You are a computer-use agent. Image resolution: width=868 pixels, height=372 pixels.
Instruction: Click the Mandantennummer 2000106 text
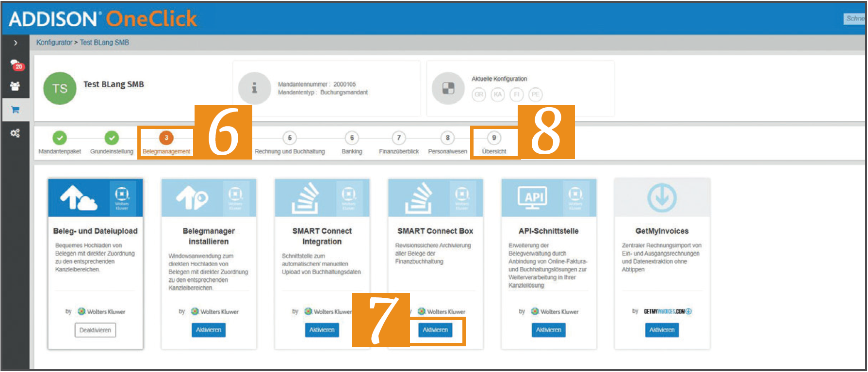coord(317,84)
